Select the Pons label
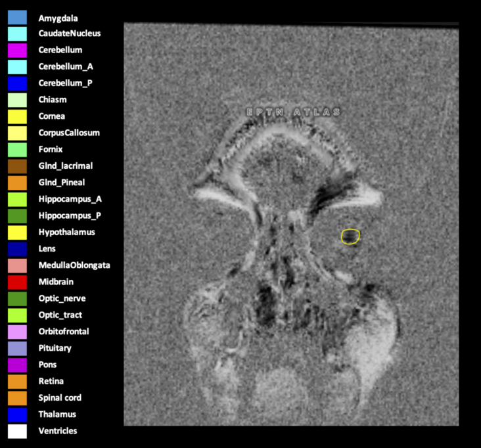 click(47, 365)
